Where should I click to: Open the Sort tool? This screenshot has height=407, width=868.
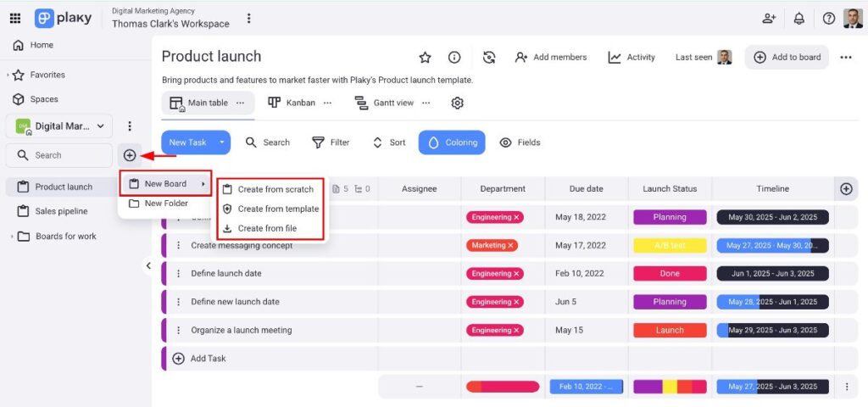[x=389, y=142]
